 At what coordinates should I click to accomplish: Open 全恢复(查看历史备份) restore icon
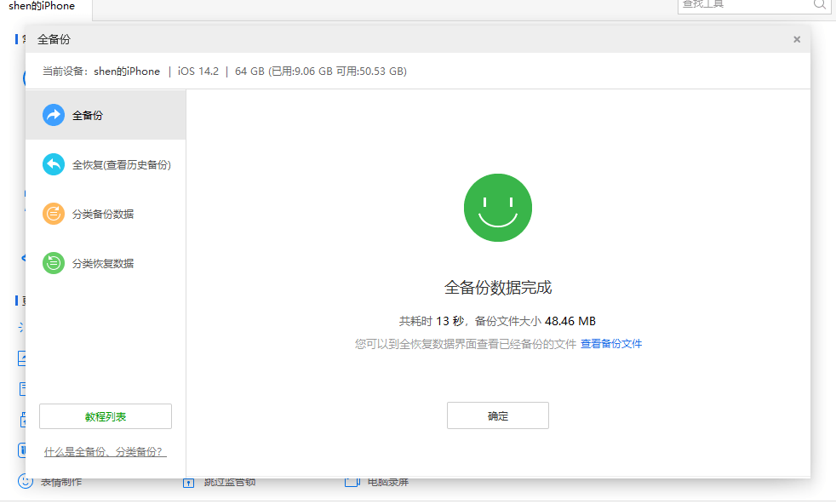pyautogui.click(x=54, y=164)
